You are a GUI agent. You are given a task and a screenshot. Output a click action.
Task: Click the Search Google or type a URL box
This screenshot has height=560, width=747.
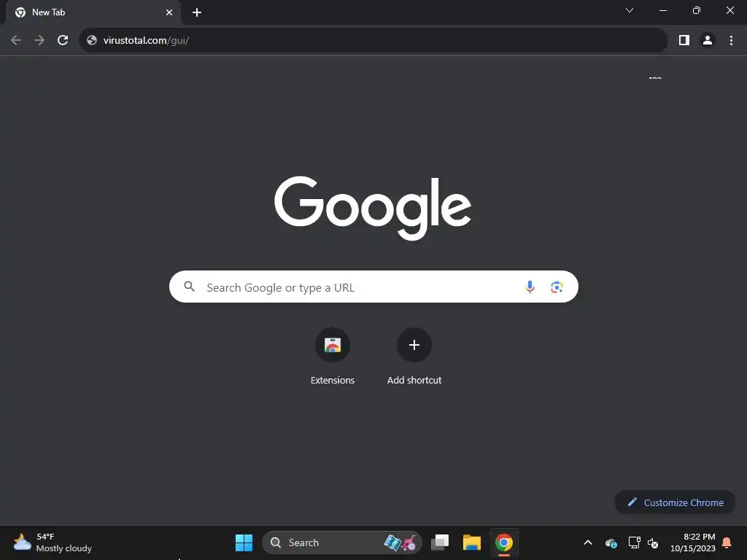pos(373,287)
